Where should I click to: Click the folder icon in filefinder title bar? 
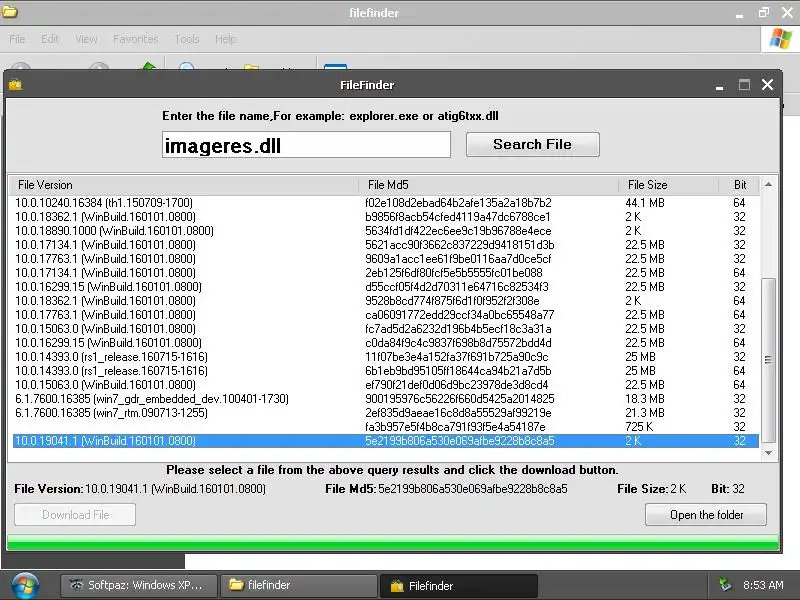click(10, 11)
